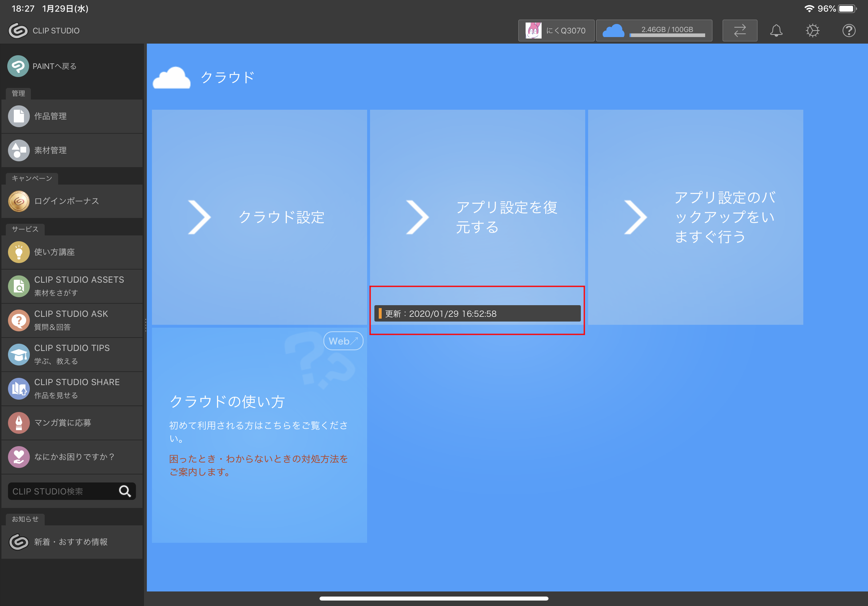Click the CLIP STUDIO検索 search field
The width and height of the screenshot is (868, 606).
[x=72, y=491]
